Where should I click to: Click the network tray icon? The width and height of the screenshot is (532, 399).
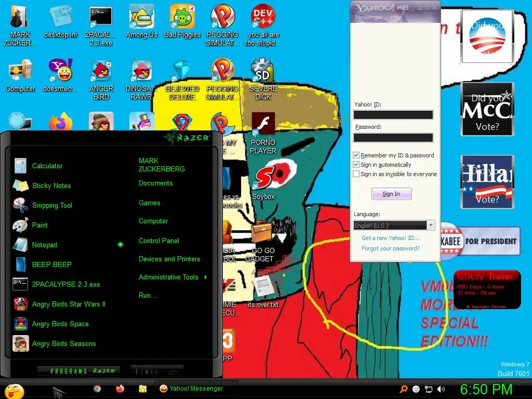[429, 389]
